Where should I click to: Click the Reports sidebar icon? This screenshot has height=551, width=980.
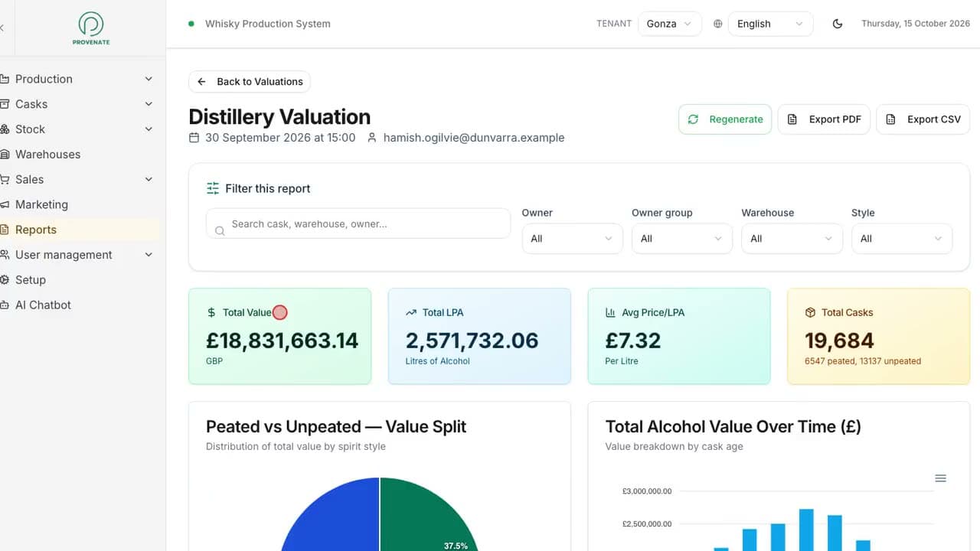click(x=5, y=230)
